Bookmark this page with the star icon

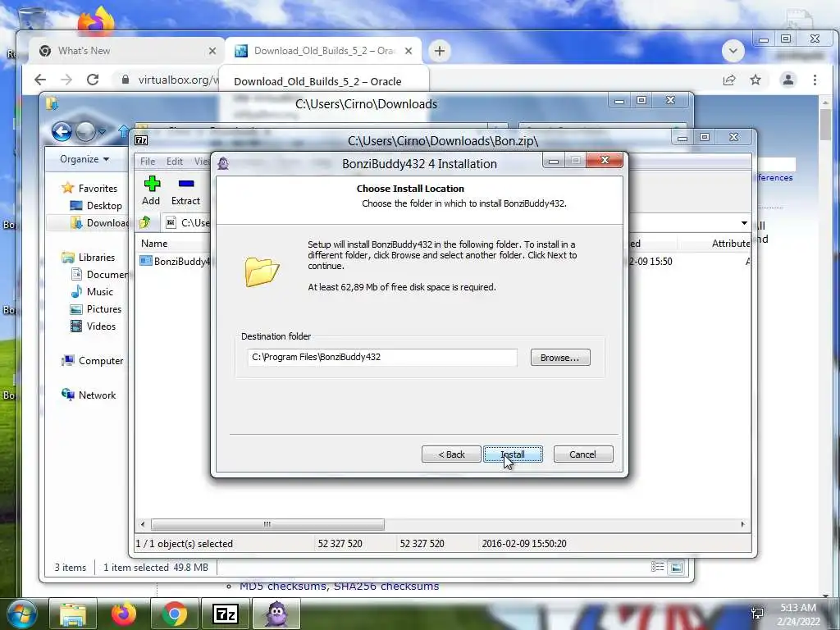pos(756,80)
